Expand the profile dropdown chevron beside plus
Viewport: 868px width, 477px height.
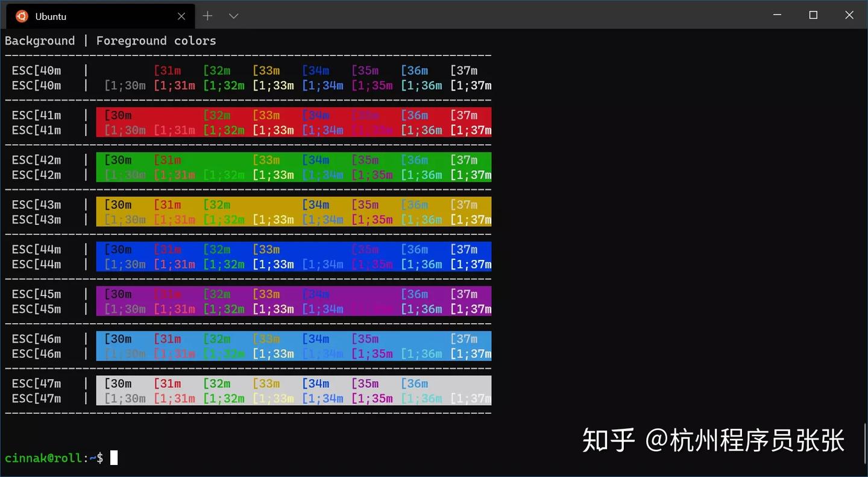(234, 16)
